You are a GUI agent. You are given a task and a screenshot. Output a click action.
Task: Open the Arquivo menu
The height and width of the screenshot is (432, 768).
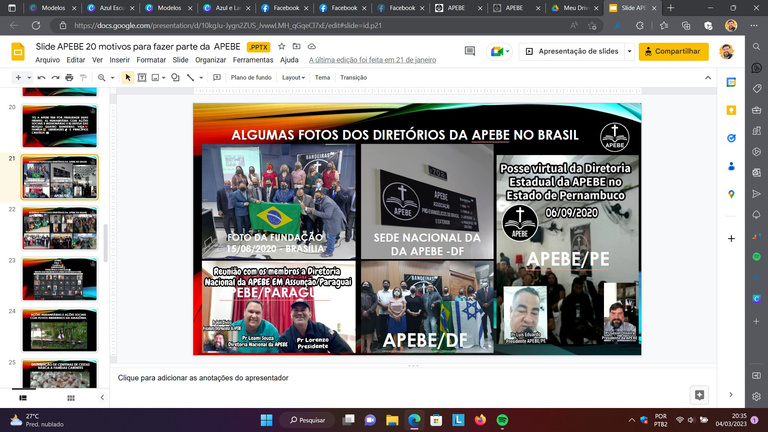pyautogui.click(x=48, y=60)
